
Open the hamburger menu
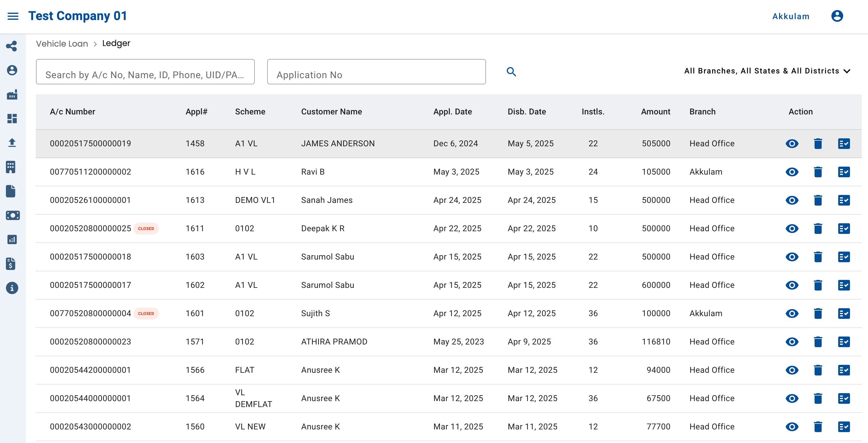pos(13,16)
